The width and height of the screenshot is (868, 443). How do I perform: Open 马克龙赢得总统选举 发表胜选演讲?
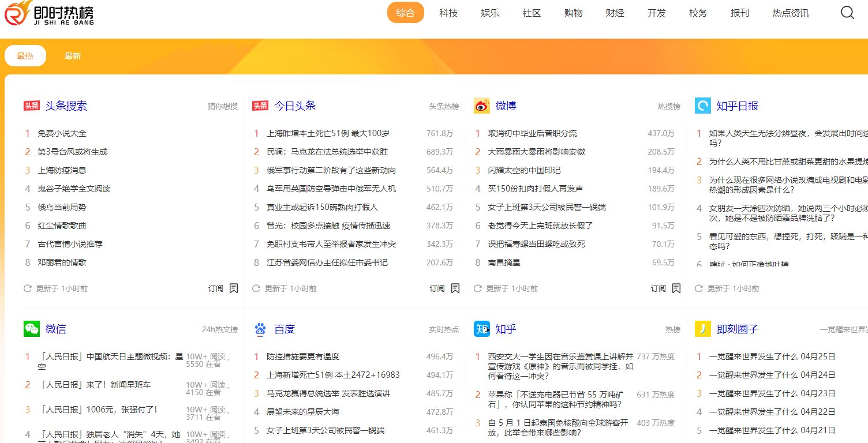328,393
